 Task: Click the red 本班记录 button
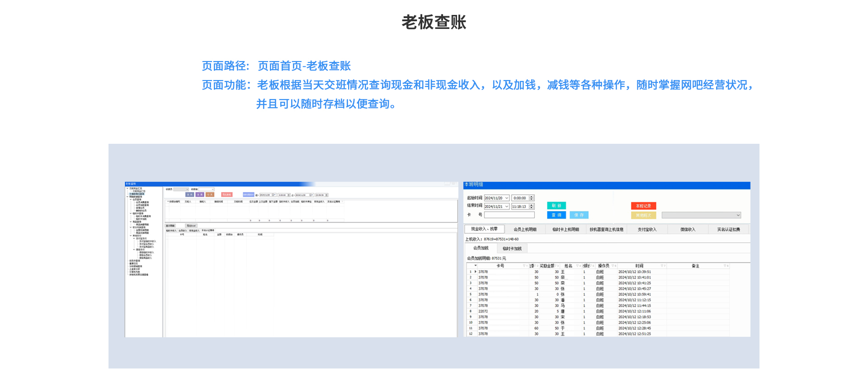coord(643,206)
